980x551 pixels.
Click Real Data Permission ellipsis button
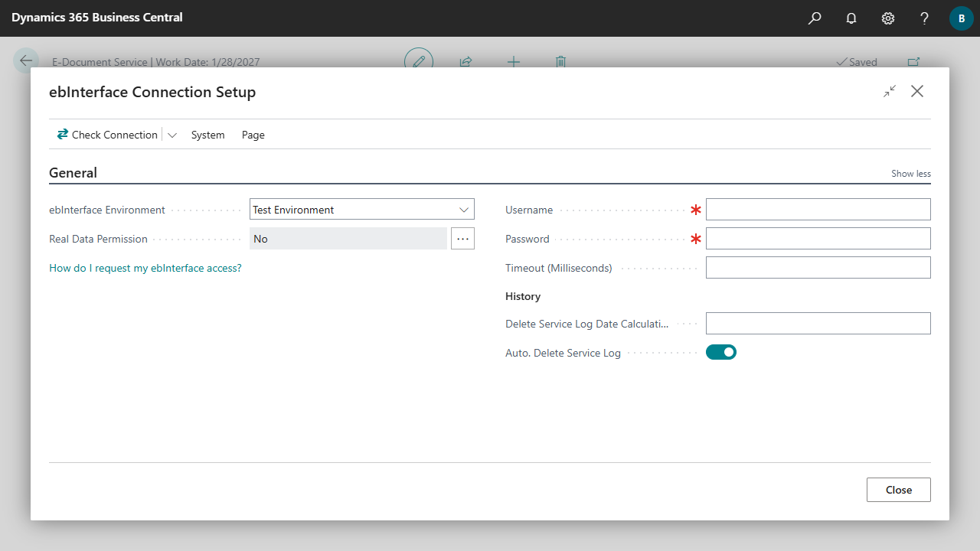pos(462,239)
